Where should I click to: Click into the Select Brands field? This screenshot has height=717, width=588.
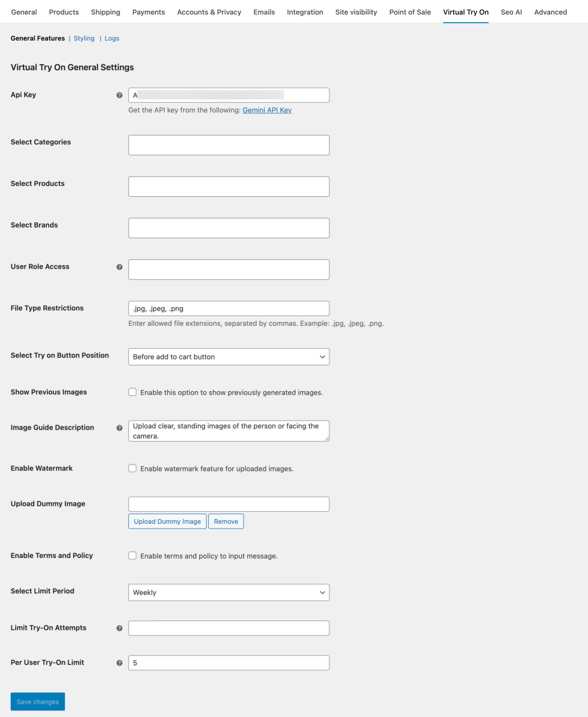[229, 228]
